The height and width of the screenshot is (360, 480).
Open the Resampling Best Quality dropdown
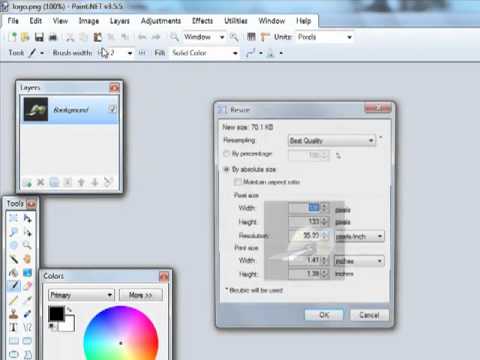click(x=332, y=141)
